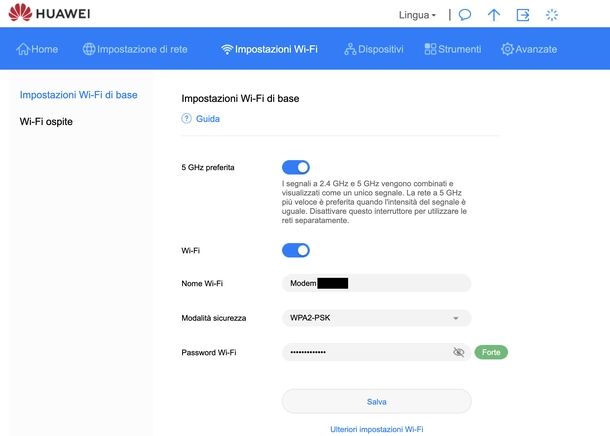Image resolution: width=610 pixels, height=436 pixels.
Task: Expand the Modalità sicurezza WPA2-PSK dropdown
Action: [376, 318]
